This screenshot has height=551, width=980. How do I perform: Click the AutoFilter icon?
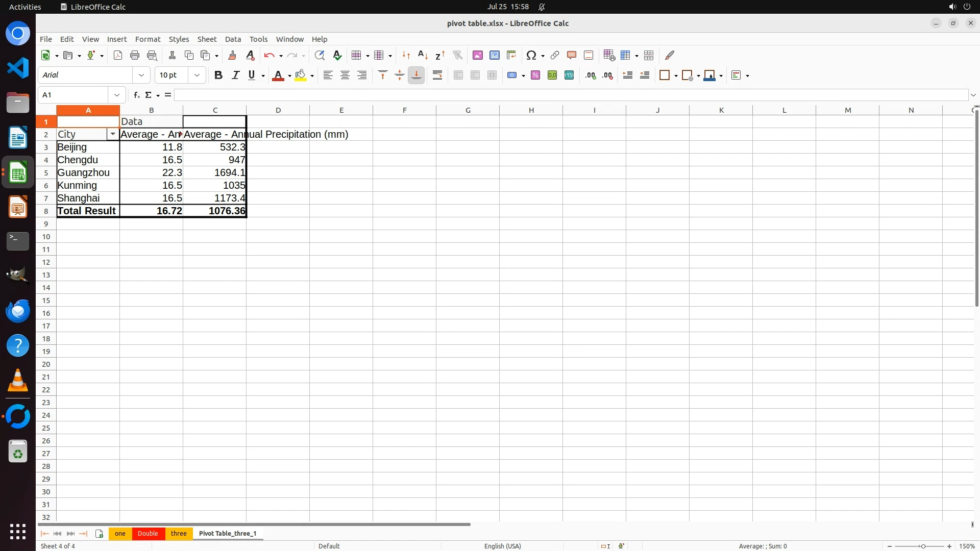pyautogui.click(x=457, y=55)
